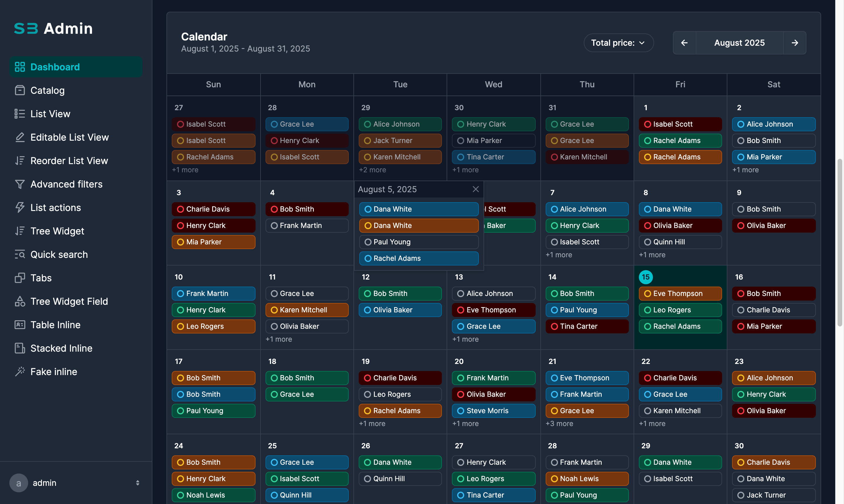
Task: Click the Quick search magnifier icon
Action: coord(20,254)
